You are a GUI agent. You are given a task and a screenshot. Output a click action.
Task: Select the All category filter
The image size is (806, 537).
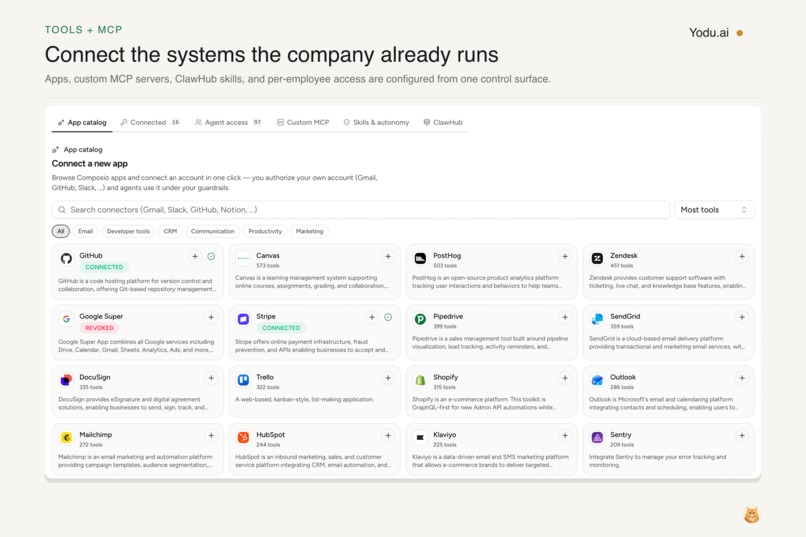coord(61,231)
